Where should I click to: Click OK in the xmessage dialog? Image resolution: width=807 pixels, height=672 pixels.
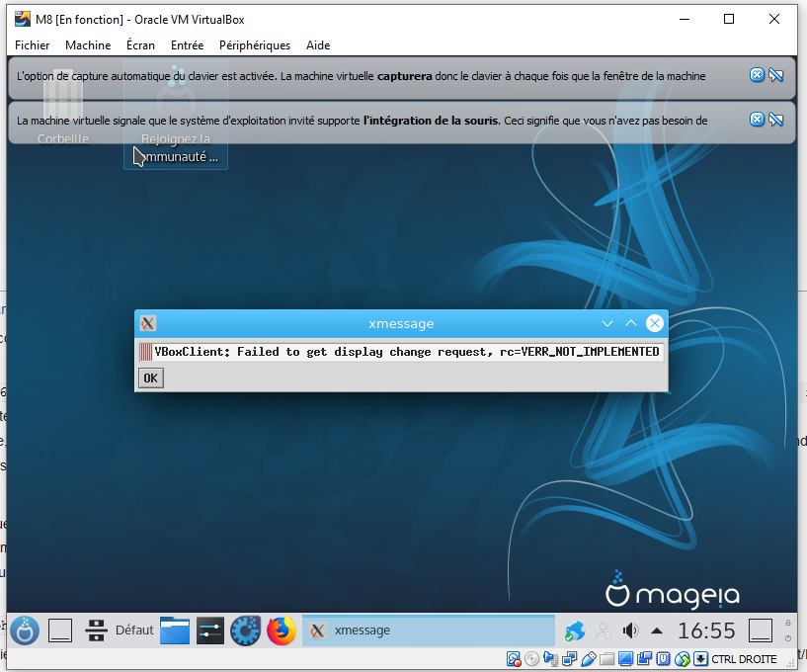[x=151, y=378]
